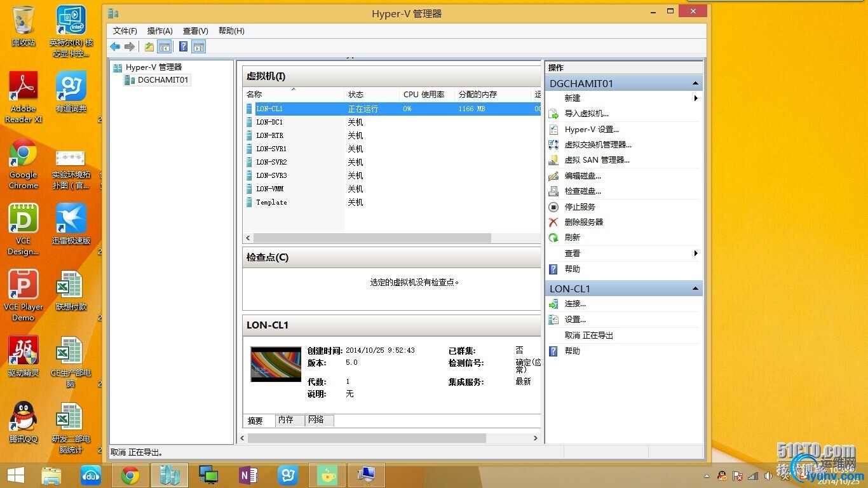This screenshot has width=868, height=488.
Task: Open the Windows Start button
Action: (15, 475)
